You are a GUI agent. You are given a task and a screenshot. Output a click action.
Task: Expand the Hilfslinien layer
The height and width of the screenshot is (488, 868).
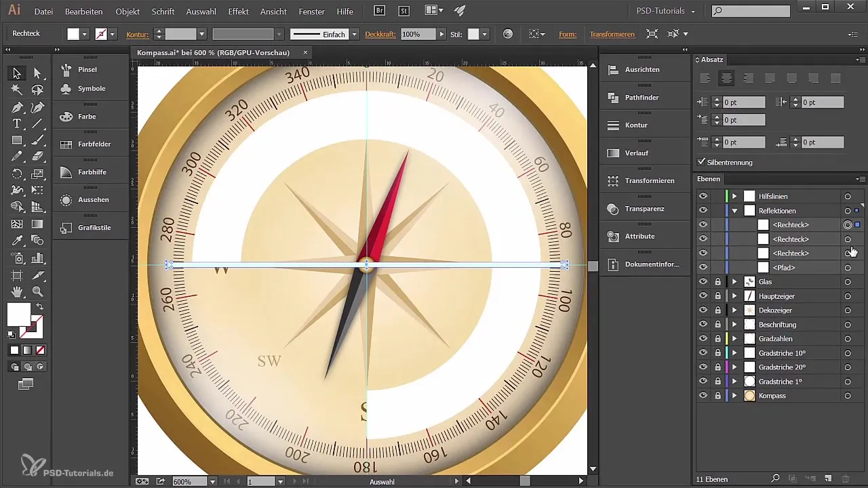(734, 196)
